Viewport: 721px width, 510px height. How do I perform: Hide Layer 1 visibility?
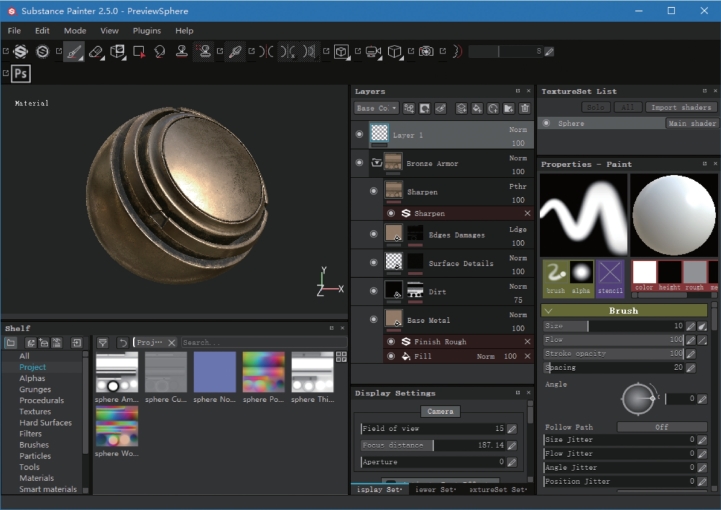(359, 134)
